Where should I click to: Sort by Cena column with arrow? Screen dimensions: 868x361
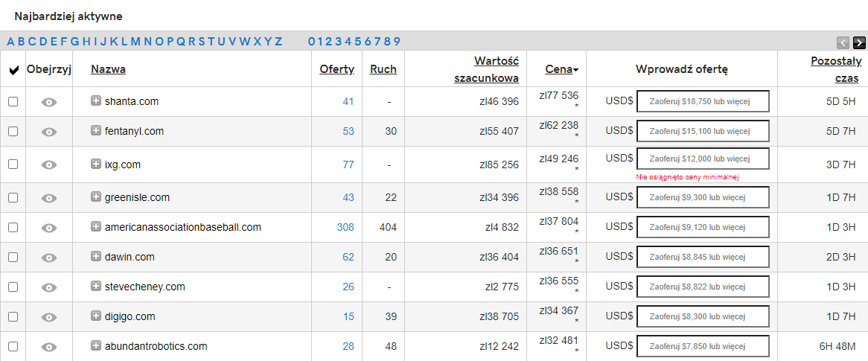click(562, 69)
